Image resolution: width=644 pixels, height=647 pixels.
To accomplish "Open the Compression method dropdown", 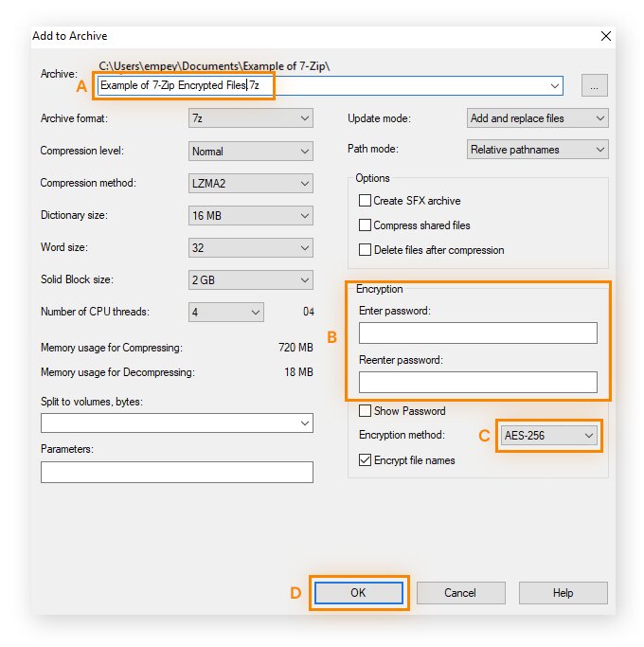I will tap(250, 183).
